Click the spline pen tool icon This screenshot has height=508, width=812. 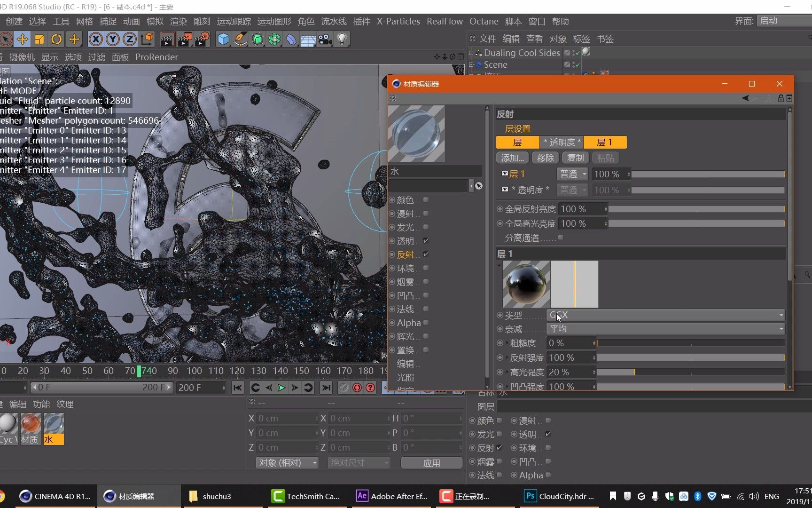point(240,40)
